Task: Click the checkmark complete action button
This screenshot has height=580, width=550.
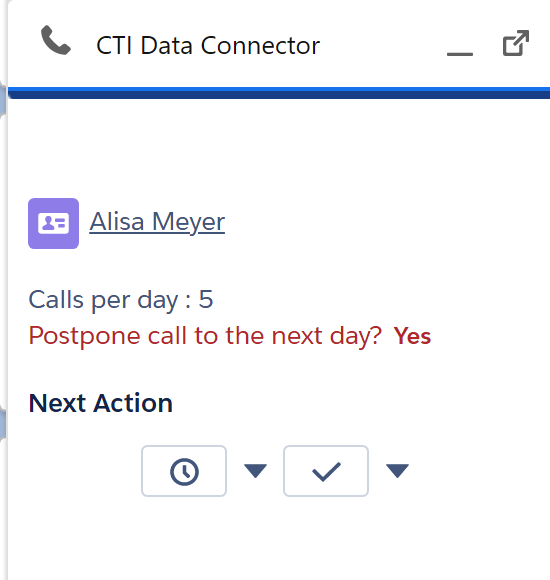Action: 326,471
